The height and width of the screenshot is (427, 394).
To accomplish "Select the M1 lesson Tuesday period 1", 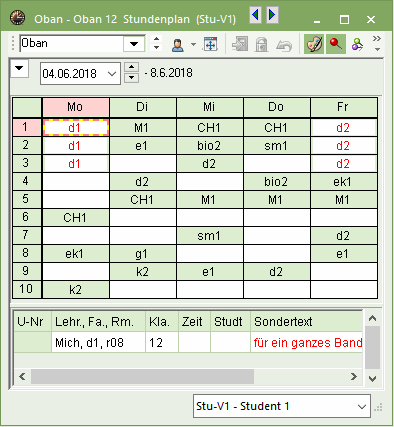I will (x=143, y=128).
